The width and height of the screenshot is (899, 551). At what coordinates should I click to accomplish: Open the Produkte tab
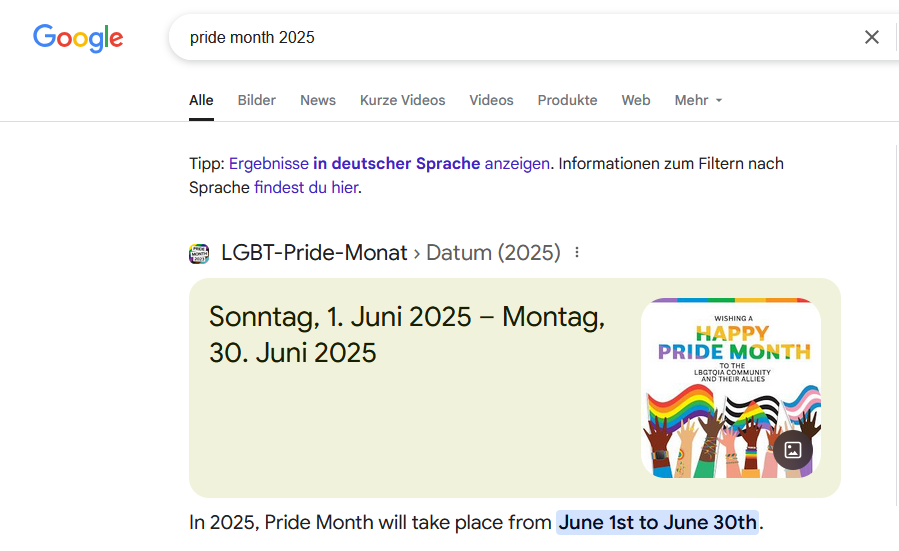coord(567,100)
